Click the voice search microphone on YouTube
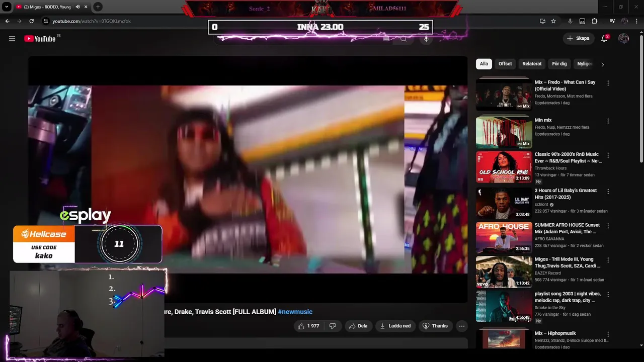The width and height of the screenshot is (644, 362). click(426, 39)
